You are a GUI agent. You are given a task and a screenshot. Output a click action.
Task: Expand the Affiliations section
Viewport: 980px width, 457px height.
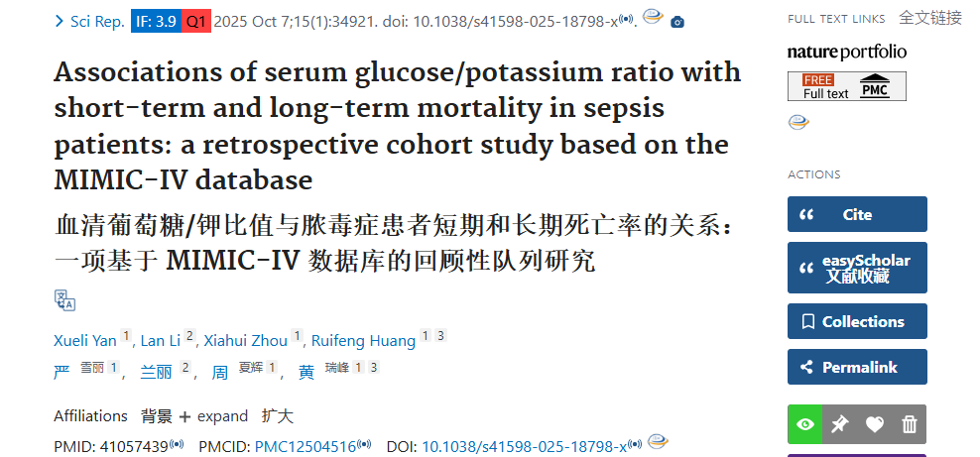tap(213, 416)
